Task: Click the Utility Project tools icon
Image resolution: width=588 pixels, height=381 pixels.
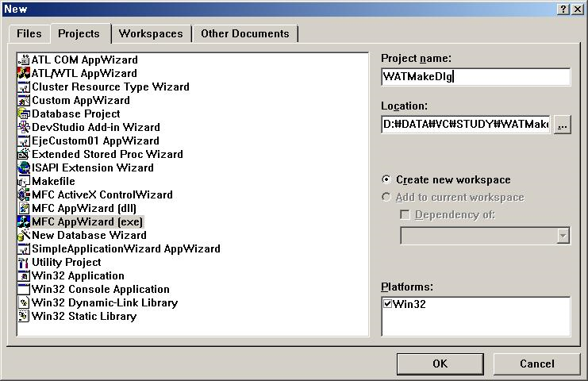Action: [x=24, y=262]
